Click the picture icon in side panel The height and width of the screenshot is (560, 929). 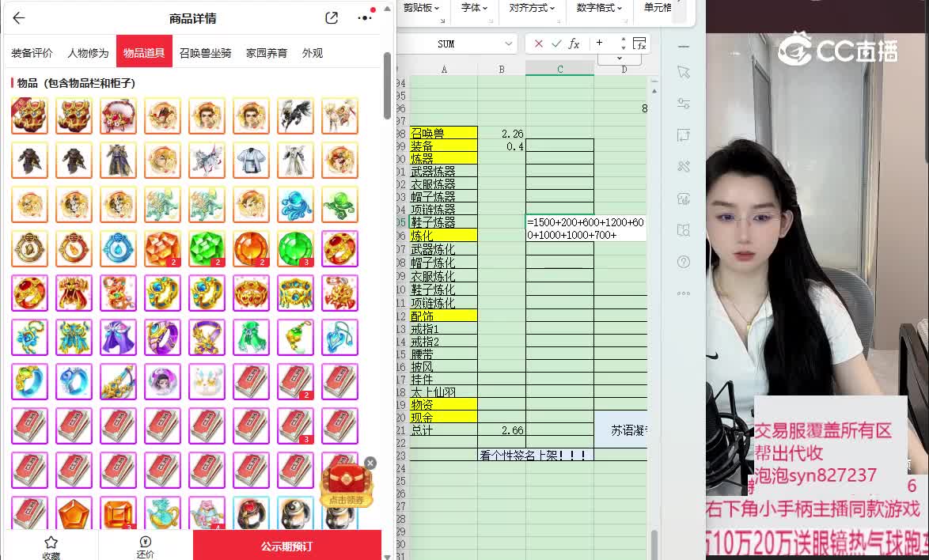[x=684, y=199]
